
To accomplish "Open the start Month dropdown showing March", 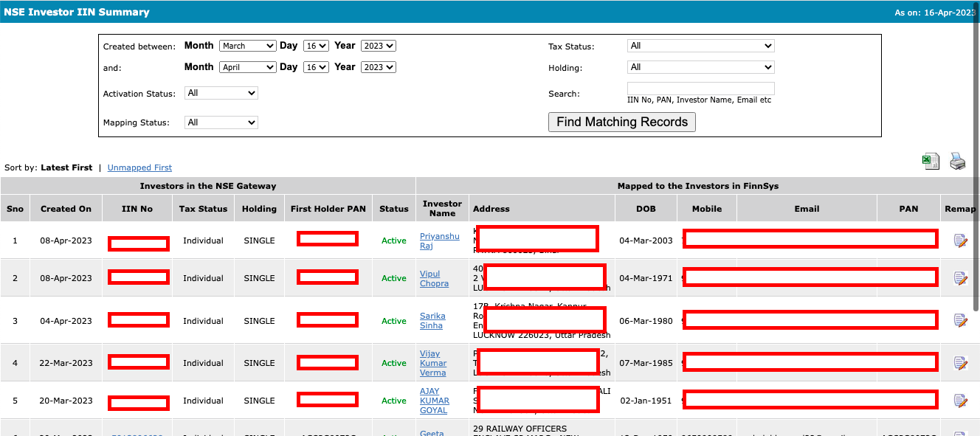I will (x=247, y=46).
